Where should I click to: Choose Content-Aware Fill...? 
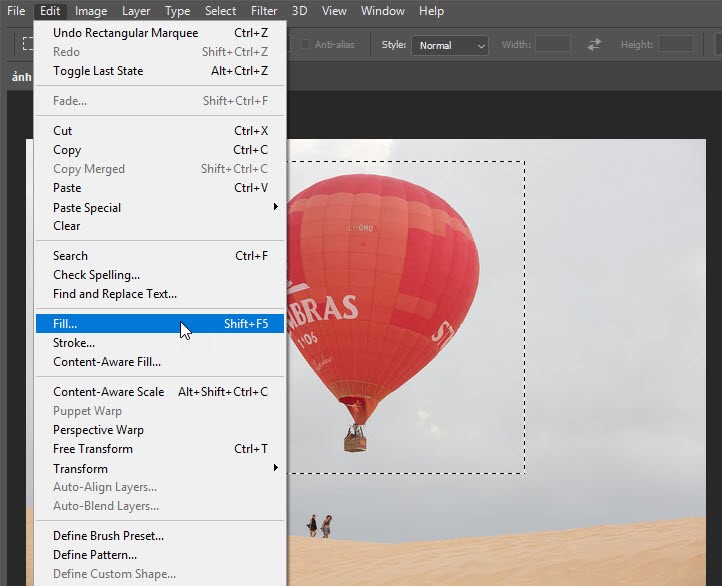tap(160, 362)
